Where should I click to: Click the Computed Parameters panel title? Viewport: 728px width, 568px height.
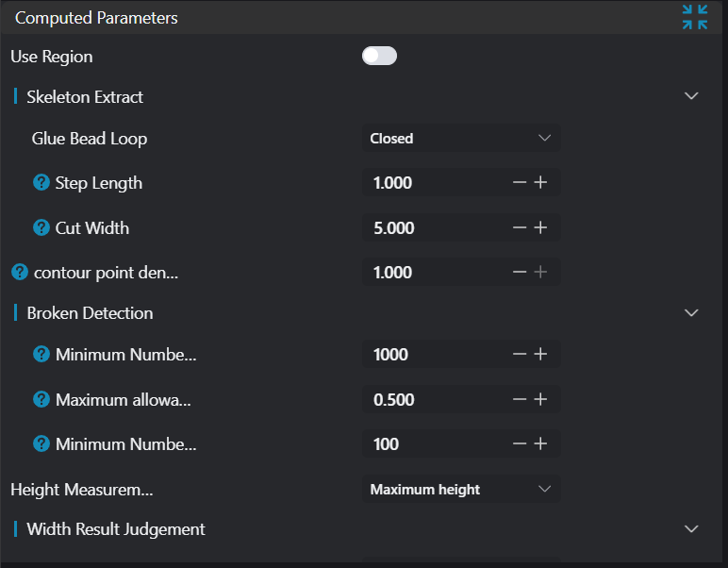96,18
